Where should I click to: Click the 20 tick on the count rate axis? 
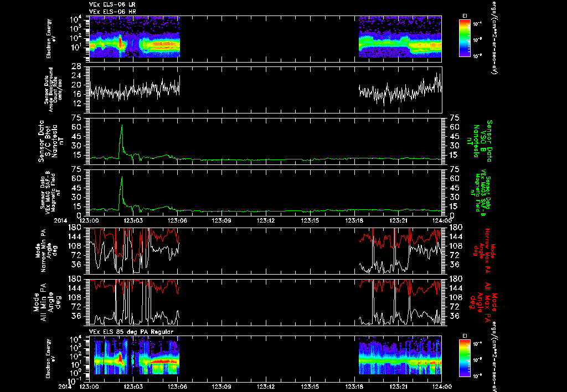76,85
